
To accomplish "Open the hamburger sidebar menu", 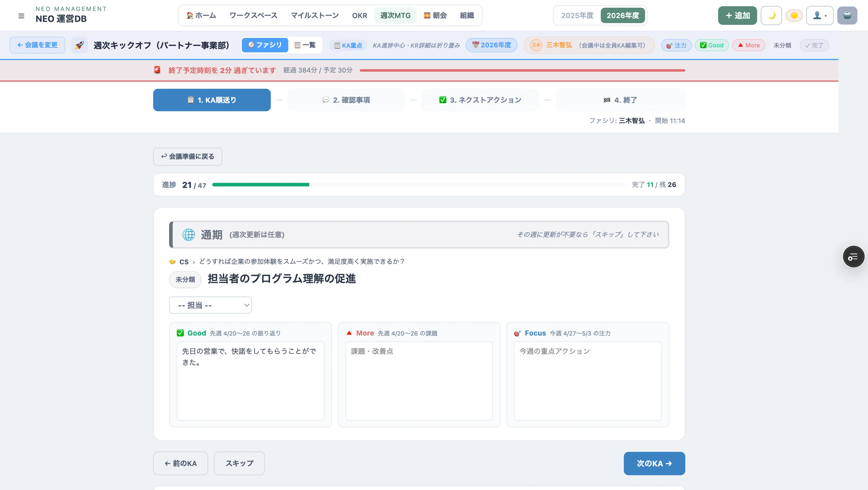I will click(x=21, y=15).
